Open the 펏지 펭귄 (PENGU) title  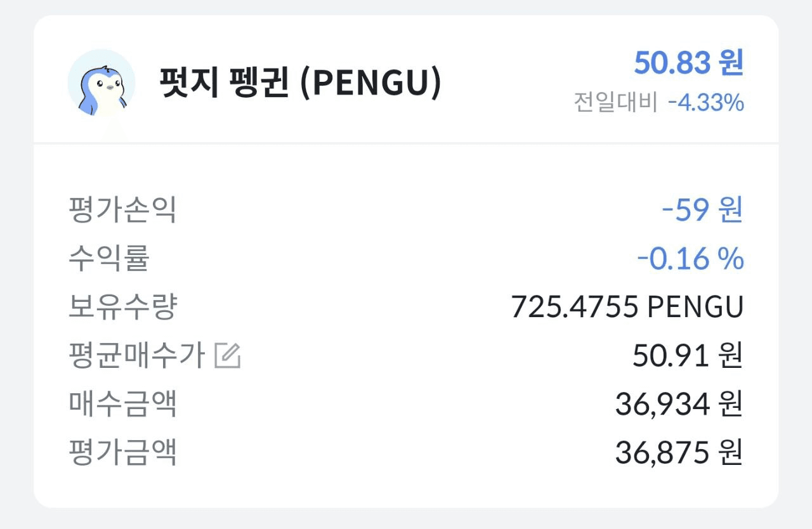pyautogui.click(x=299, y=82)
